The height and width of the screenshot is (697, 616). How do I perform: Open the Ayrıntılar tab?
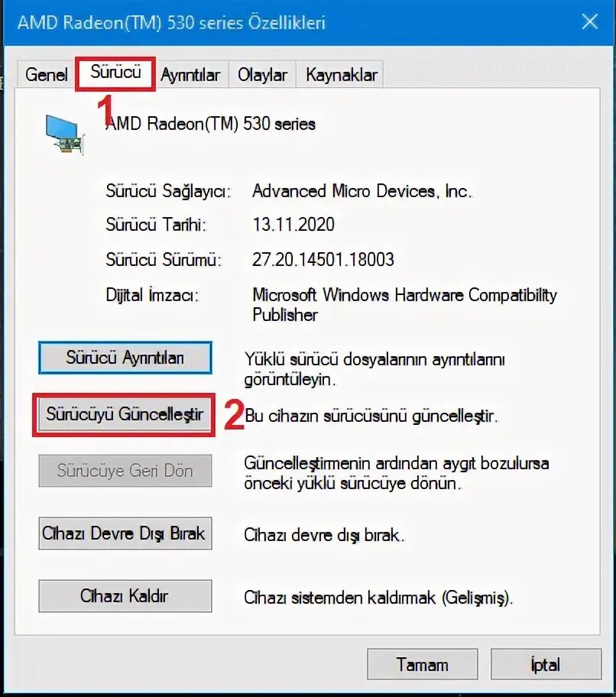pyautogui.click(x=190, y=75)
